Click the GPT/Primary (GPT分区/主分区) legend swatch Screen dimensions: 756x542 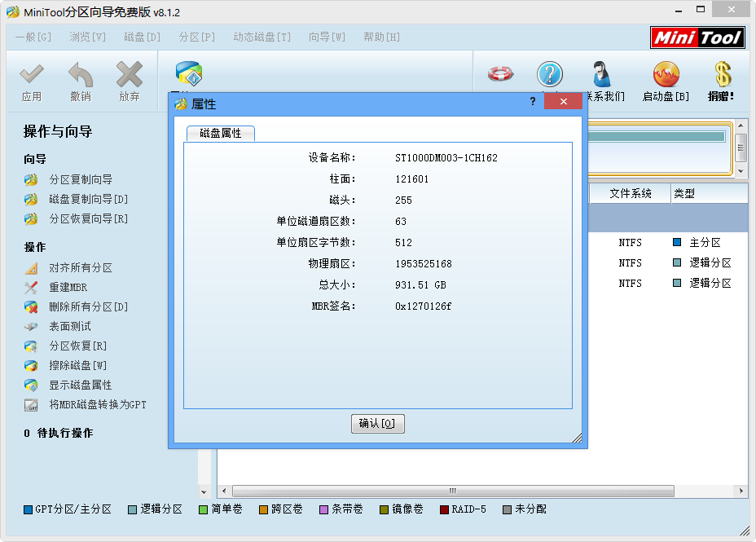coord(28,509)
